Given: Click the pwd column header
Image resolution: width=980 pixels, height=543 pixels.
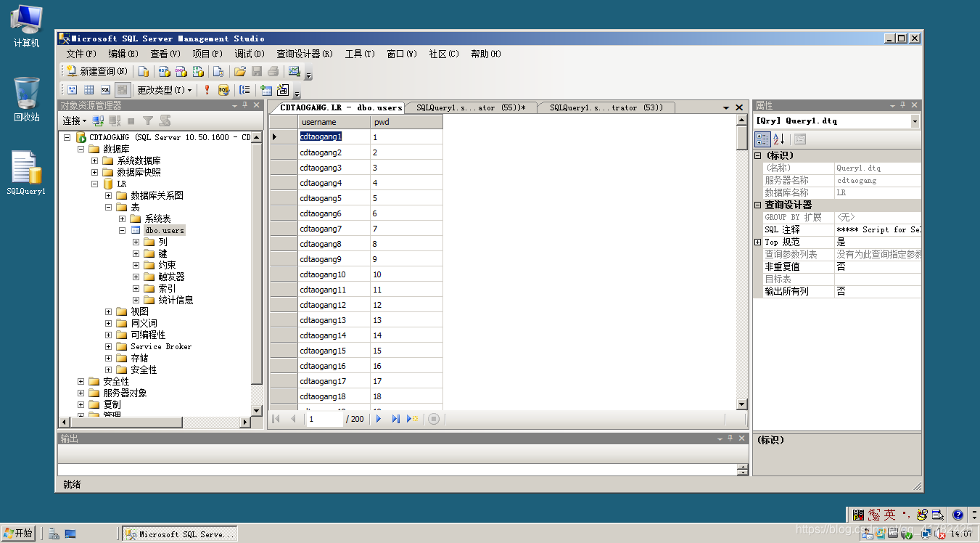Looking at the screenshot, I should pos(406,122).
